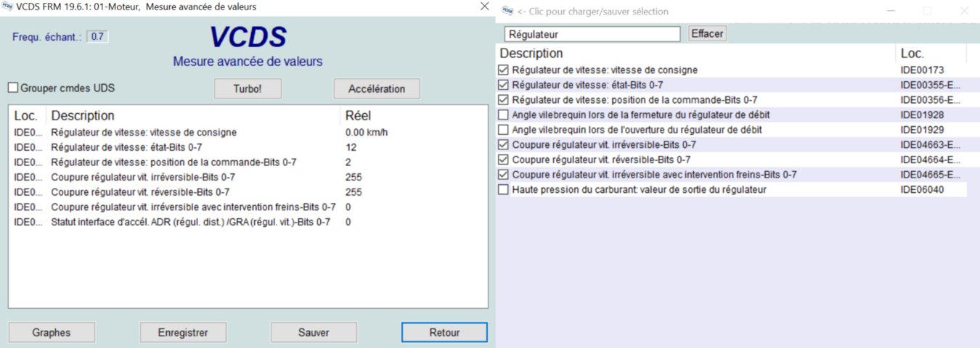
Task: Select measured row Régulateur de vitesse: état-Bits 0-7
Action: (248, 147)
